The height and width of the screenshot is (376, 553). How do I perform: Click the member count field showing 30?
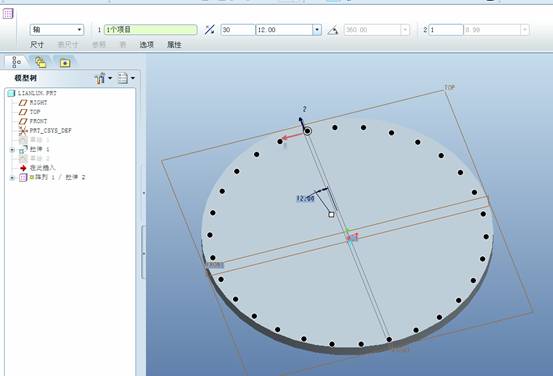(238, 30)
